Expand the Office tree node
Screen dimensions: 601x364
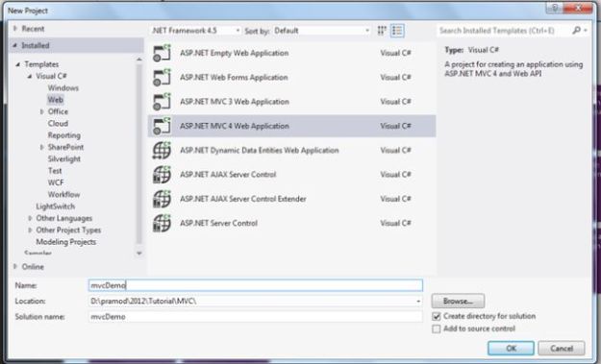click(41, 111)
